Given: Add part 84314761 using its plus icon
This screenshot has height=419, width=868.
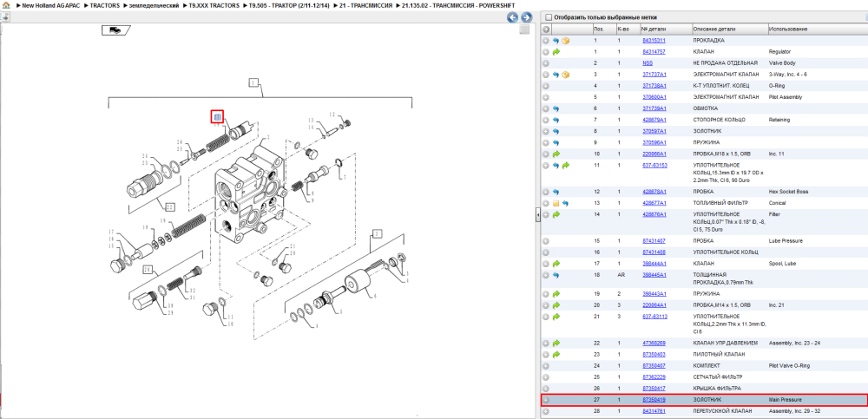Looking at the screenshot, I should coord(546,411).
